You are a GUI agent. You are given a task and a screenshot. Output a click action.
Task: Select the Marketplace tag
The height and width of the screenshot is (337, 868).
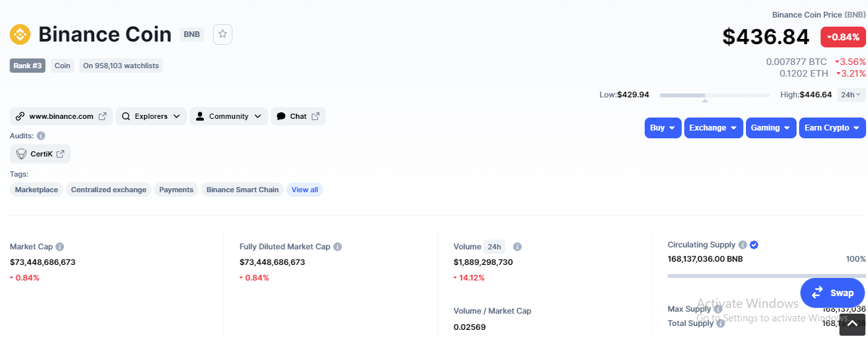pyautogui.click(x=36, y=190)
